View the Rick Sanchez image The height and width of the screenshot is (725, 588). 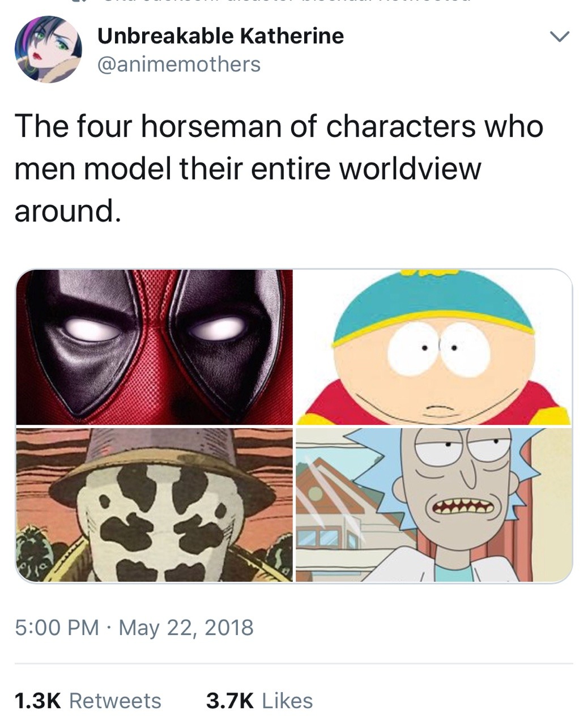[434, 505]
